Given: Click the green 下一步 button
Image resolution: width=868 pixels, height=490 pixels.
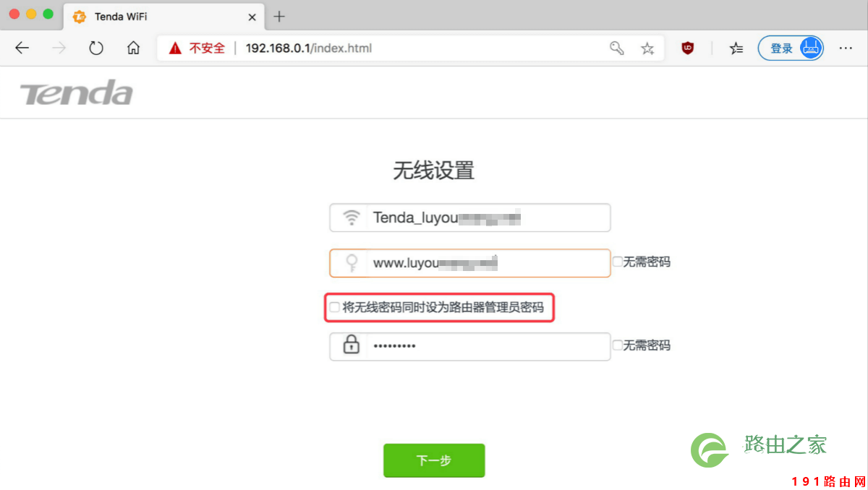Looking at the screenshot, I should click(434, 460).
